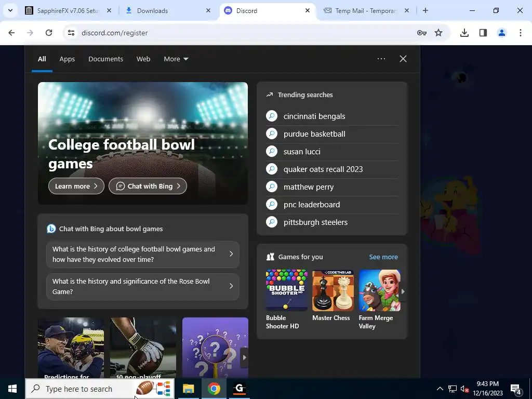Image resolution: width=532 pixels, height=399 pixels.
Task: Expand the More filters dropdown
Action: (176, 59)
